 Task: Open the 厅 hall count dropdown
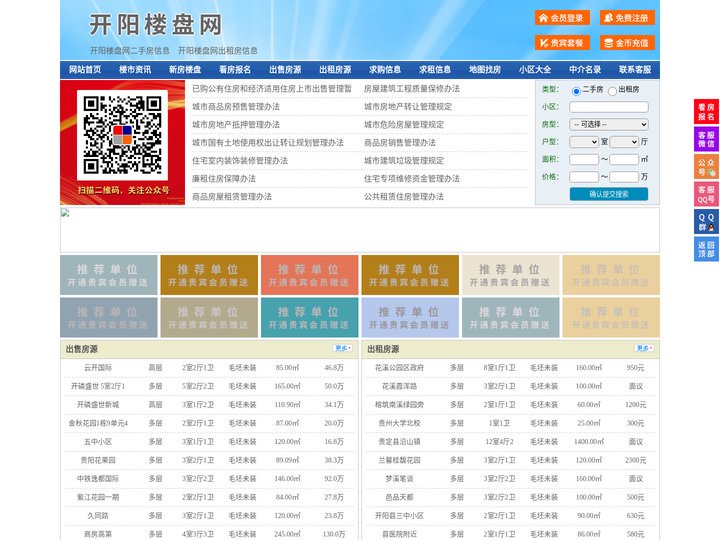coord(624,142)
